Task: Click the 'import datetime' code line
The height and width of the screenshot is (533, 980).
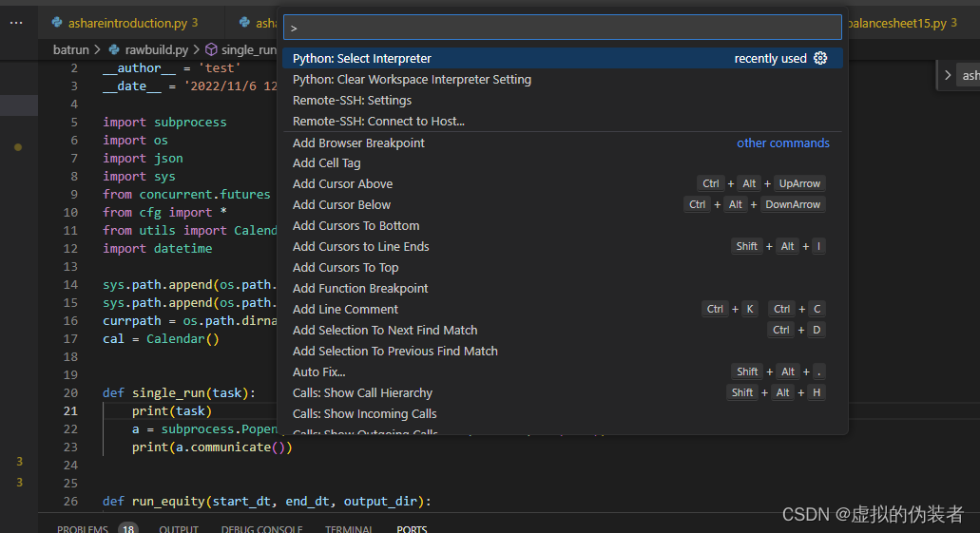Action: (158, 248)
